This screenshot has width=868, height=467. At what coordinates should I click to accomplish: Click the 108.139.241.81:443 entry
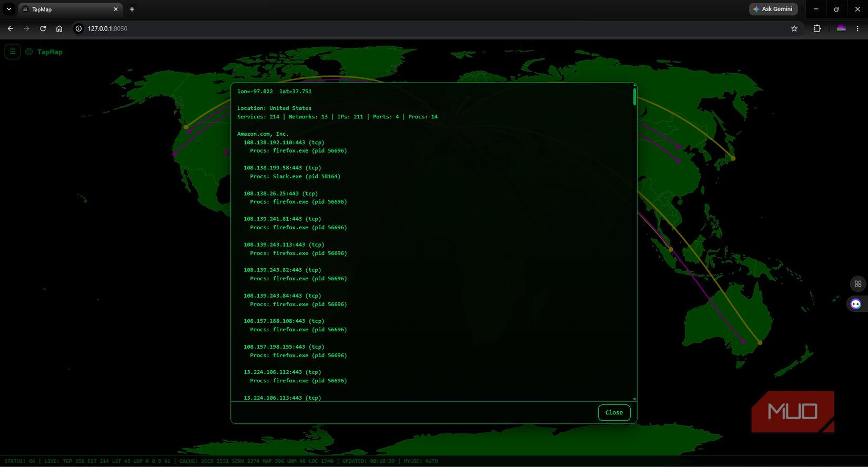coord(282,219)
